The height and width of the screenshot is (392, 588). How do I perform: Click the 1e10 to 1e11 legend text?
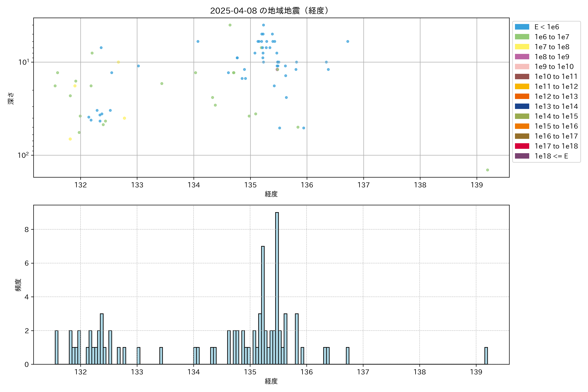click(x=556, y=76)
